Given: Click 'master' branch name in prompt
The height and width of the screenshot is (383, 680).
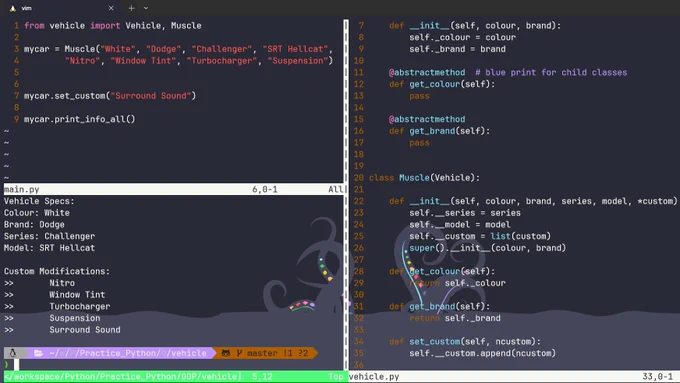Looking at the screenshot, I should tap(262, 353).
